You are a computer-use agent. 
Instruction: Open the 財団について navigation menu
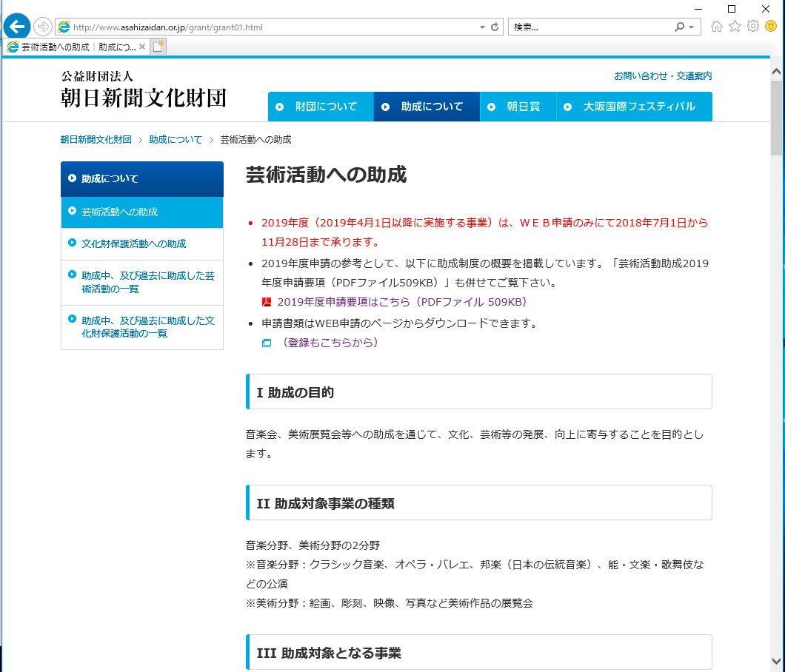pos(321,107)
